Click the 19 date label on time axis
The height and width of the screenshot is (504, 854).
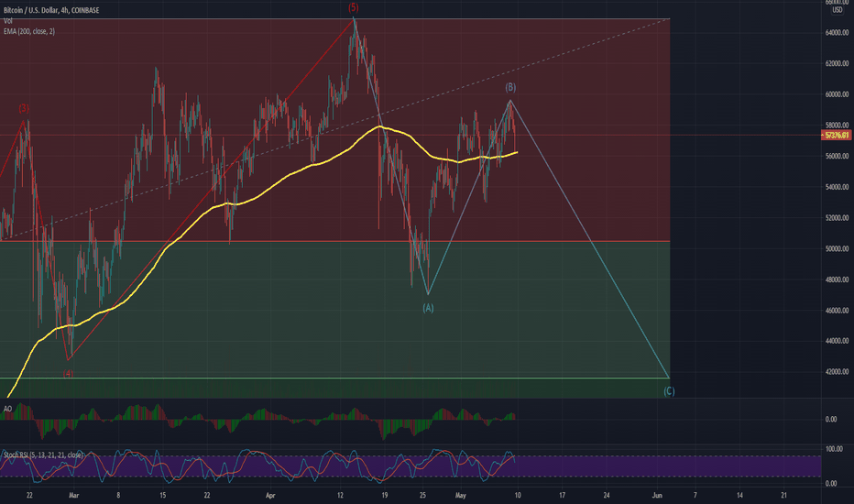385,495
